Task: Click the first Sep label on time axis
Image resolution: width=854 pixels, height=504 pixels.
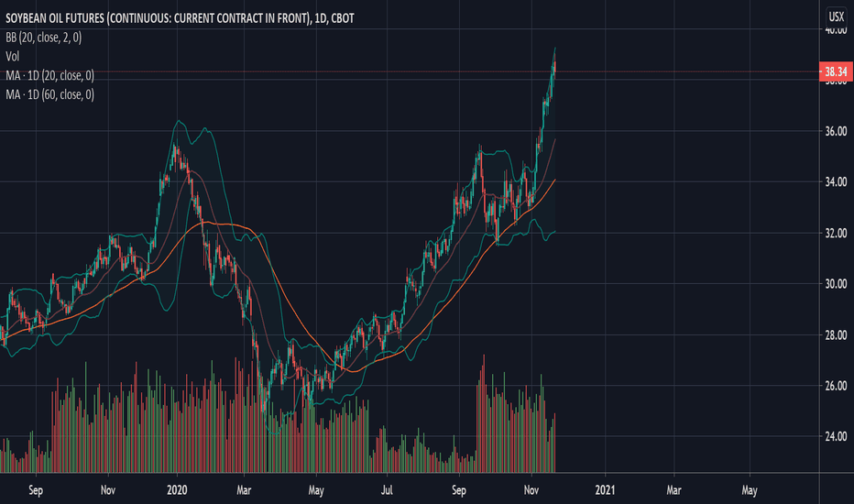Action: click(x=36, y=490)
